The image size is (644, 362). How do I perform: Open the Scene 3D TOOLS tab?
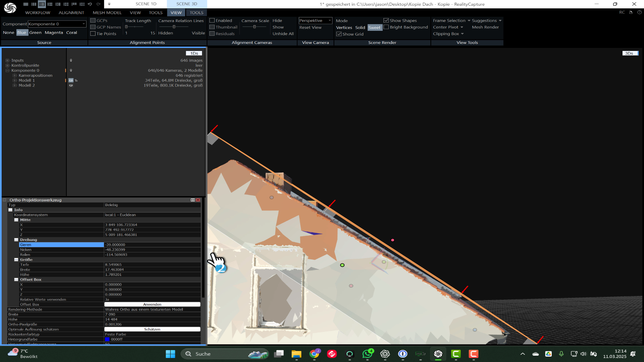click(x=197, y=13)
